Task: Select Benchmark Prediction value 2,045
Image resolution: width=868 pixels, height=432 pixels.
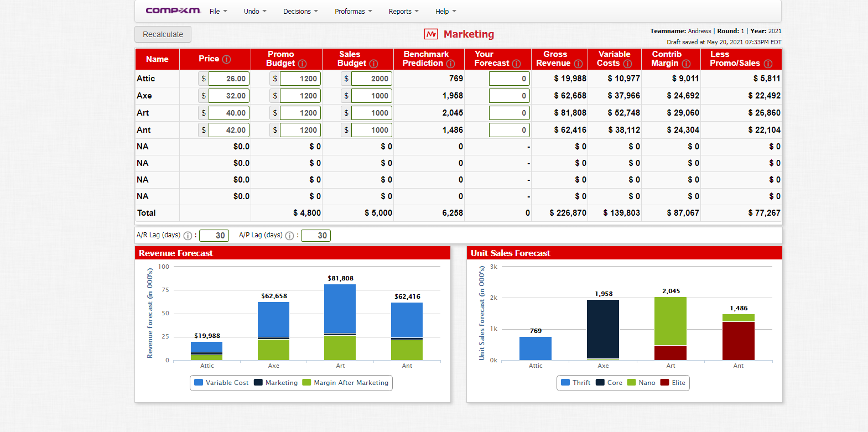Action: [x=453, y=113]
